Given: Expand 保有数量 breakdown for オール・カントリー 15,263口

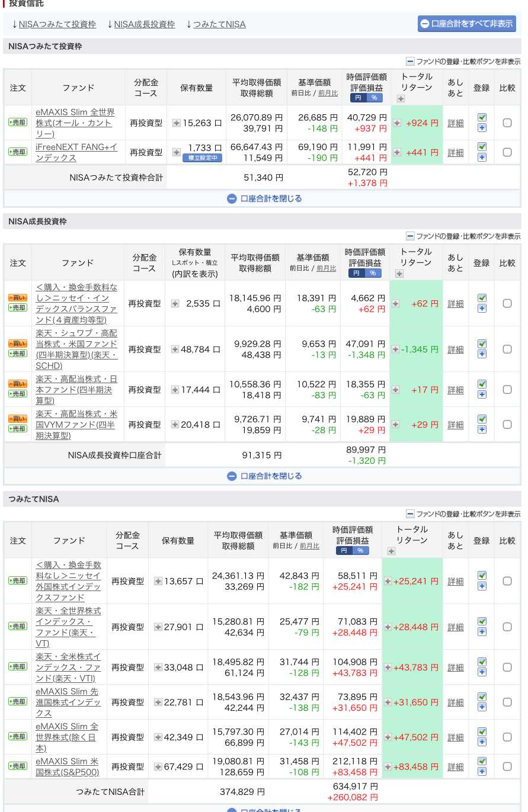Looking at the screenshot, I should (177, 123).
